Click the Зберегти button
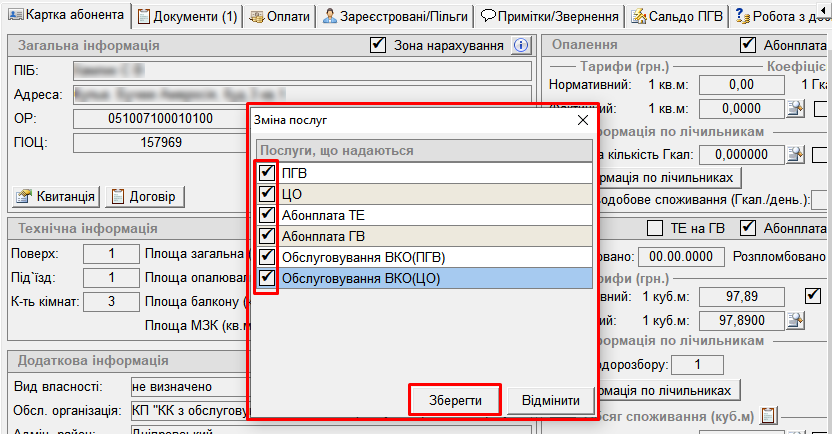Viewport: 832px width, 434px height. (x=455, y=401)
